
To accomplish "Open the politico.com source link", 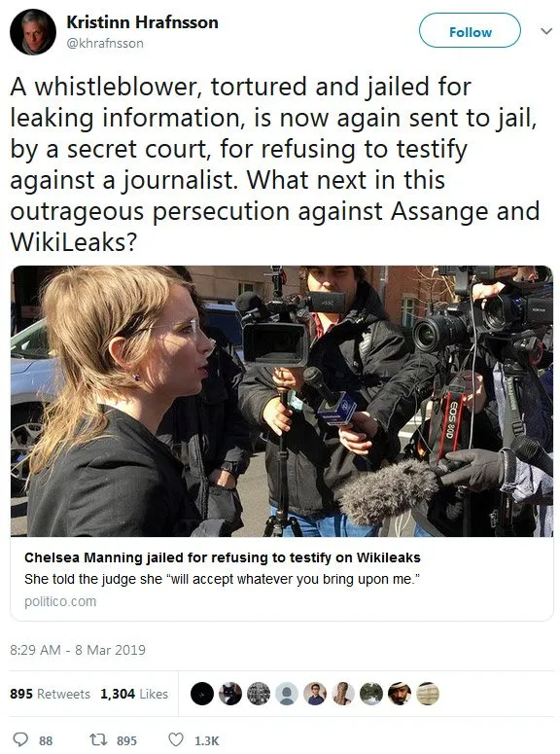I will point(60,601).
